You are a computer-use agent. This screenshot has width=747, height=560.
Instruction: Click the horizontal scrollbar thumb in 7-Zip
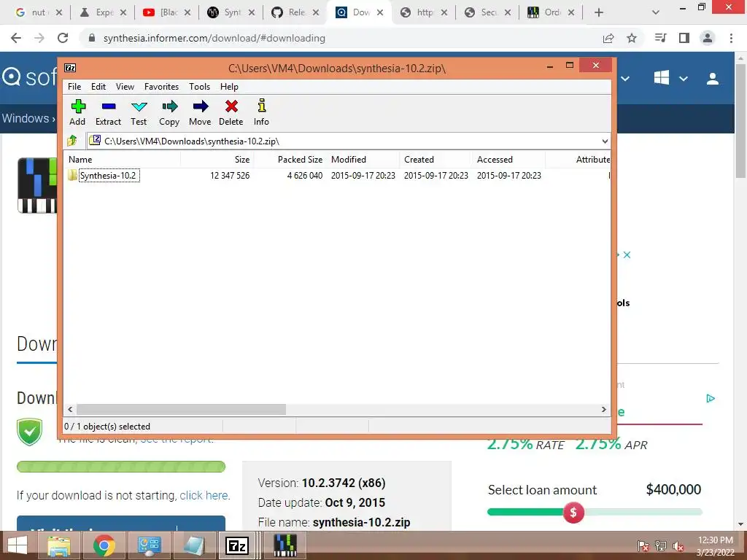[181, 410]
